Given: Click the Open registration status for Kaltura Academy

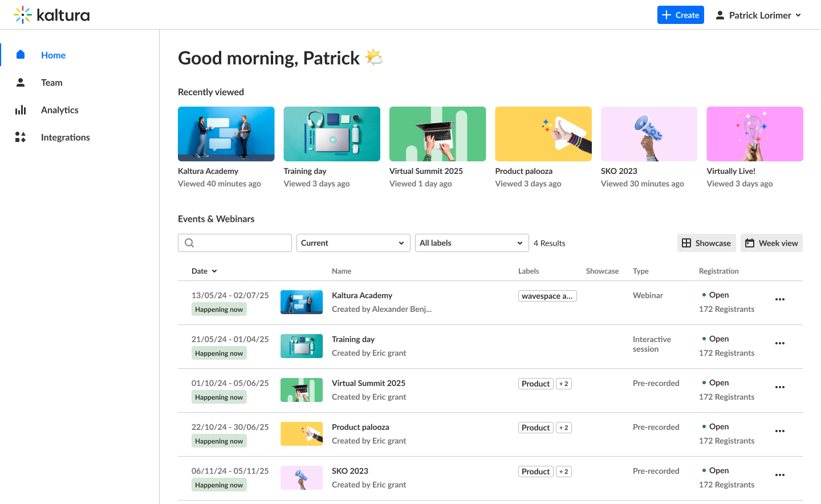Looking at the screenshot, I should tap(716, 295).
